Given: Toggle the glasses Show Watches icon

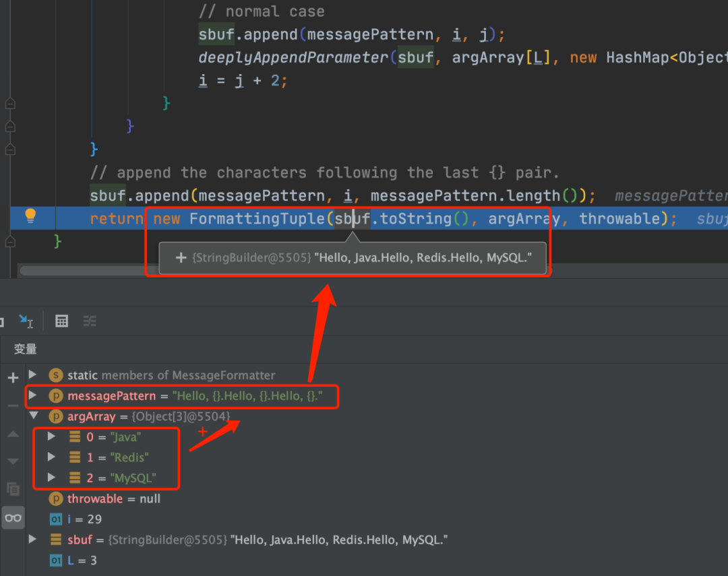Looking at the screenshot, I should pos(13,518).
